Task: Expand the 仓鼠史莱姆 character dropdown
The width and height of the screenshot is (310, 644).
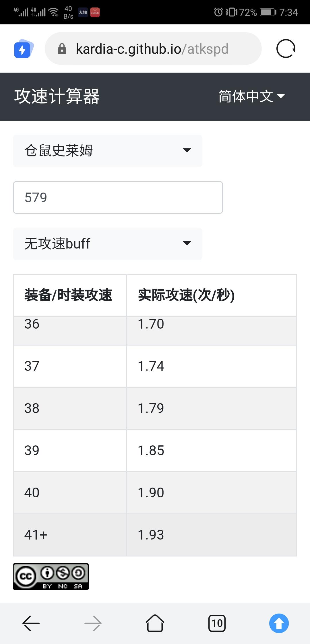Action: (108, 151)
